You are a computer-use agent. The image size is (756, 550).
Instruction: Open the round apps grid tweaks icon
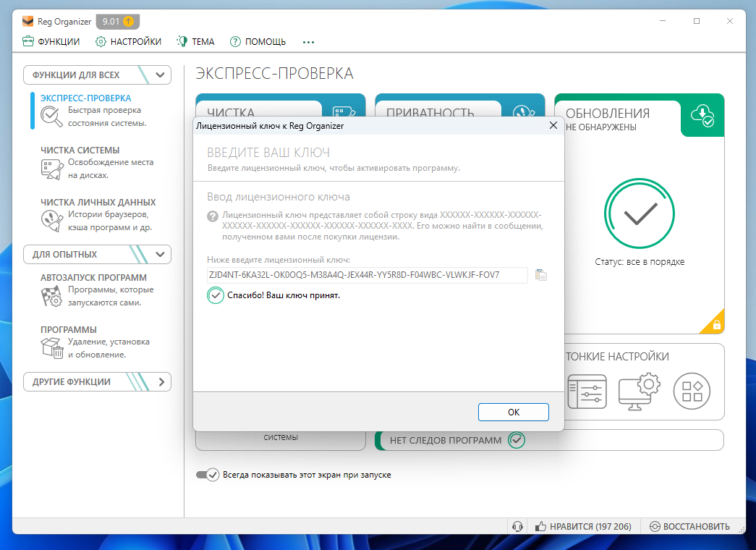(692, 392)
